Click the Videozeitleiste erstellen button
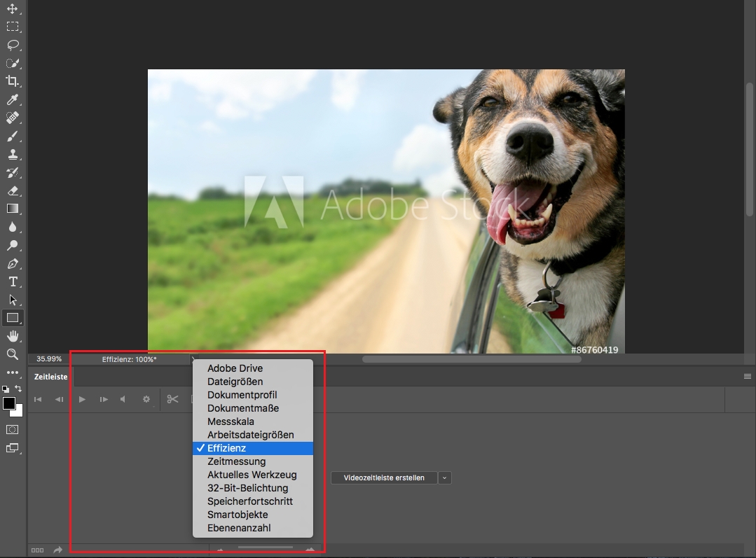The width and height of the screenshot is (756, 558). [384, 477]
